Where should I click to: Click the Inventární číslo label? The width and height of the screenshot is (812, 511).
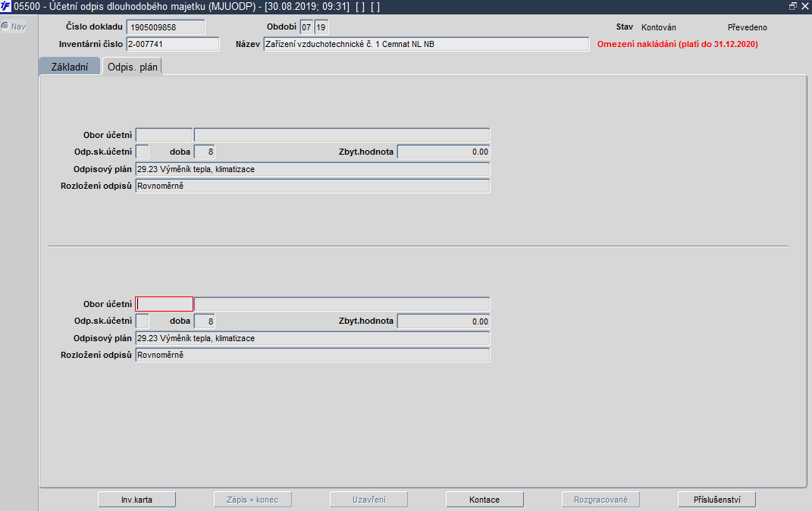[91, 44]
